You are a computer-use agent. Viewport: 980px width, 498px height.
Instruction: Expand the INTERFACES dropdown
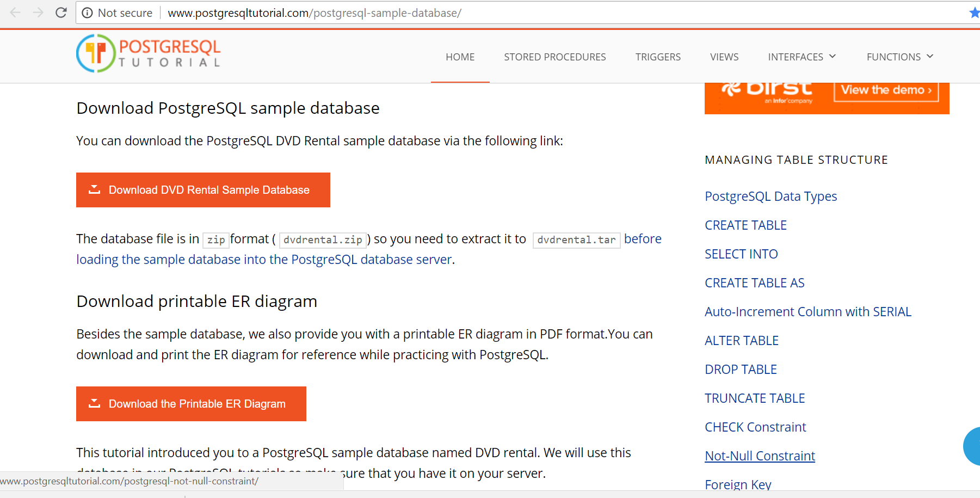tap(802, 57)
